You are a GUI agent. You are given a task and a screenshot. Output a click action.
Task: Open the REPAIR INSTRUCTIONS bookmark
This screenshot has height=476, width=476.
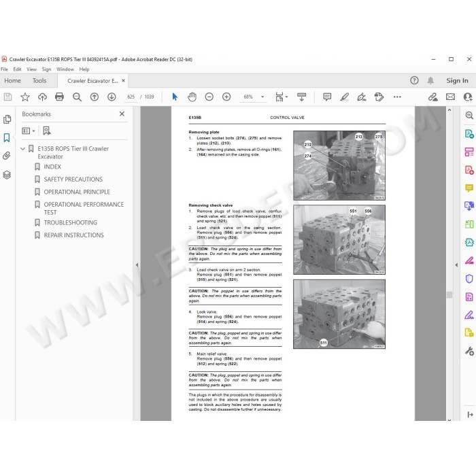(73, 235)
